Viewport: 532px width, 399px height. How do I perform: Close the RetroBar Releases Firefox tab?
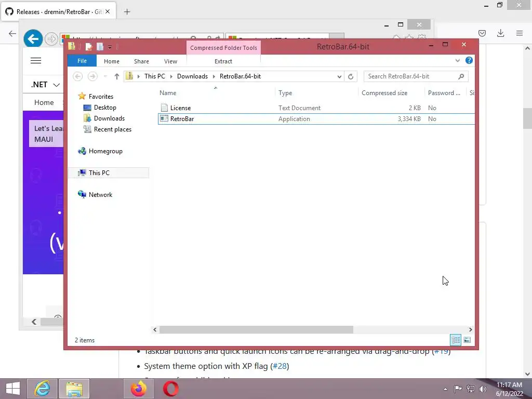[x=108, y=11]
